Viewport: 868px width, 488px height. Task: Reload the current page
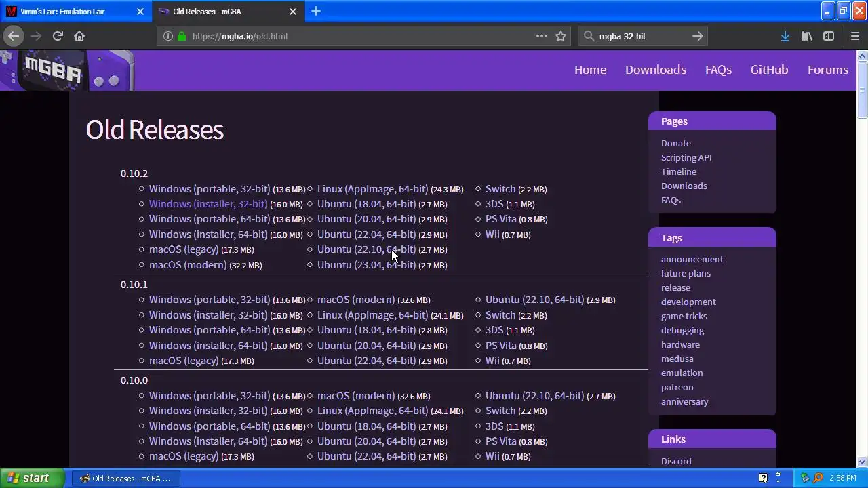coord(58,36)
